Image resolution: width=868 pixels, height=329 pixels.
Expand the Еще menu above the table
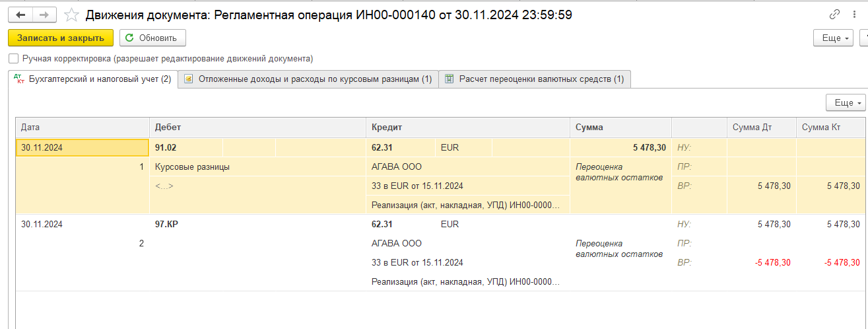click(x=846, y=102)
